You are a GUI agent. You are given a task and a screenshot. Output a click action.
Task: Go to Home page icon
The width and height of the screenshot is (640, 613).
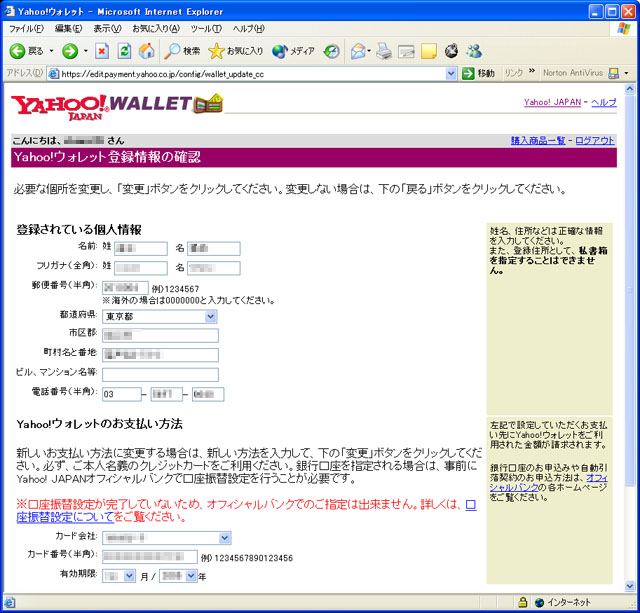147,51
